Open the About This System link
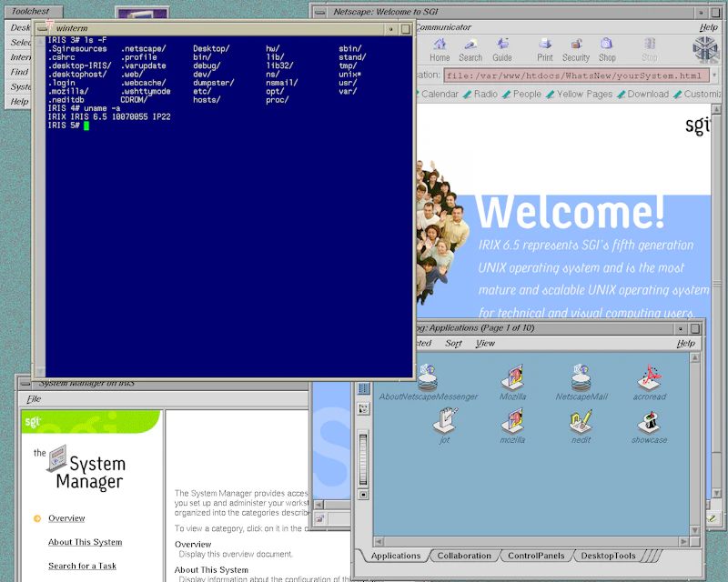 tap(85, 542)
